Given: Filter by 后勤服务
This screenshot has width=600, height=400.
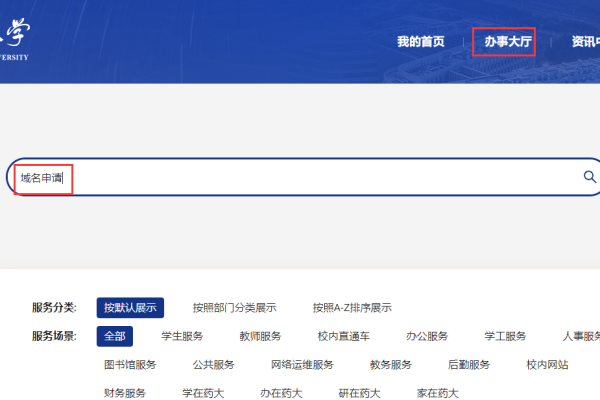Looking at the screenshot, I should (x=469, y=364).
